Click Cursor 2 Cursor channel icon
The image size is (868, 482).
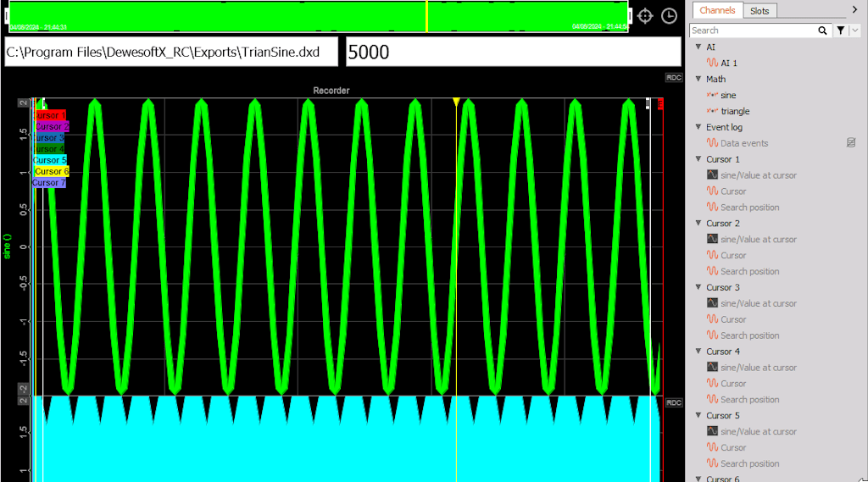712,255
